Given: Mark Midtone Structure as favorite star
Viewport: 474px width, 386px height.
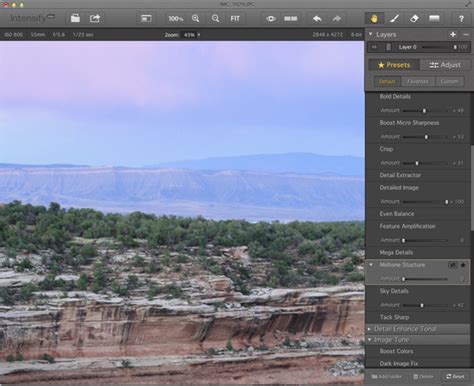Looking at the screenshot, I should coord(463,265).
